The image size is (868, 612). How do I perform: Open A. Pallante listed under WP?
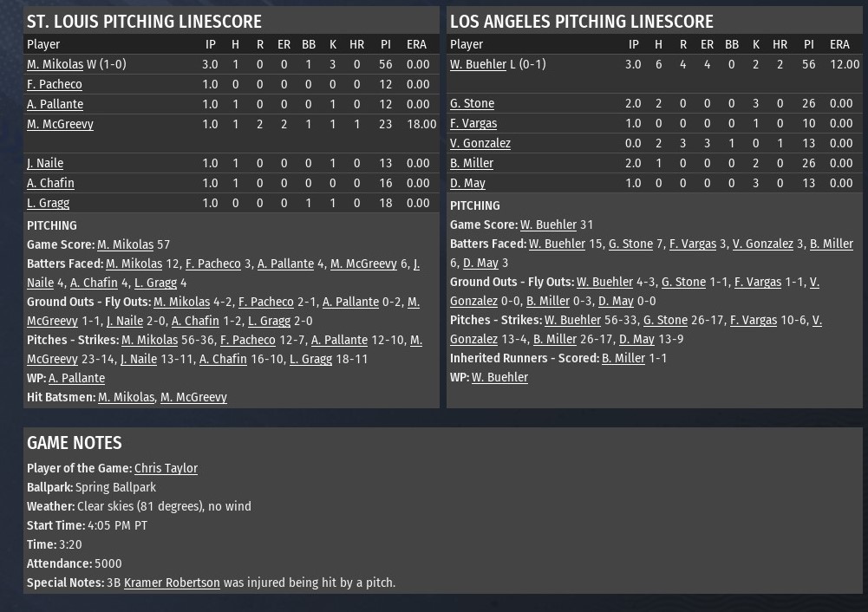tap(76, 378)
